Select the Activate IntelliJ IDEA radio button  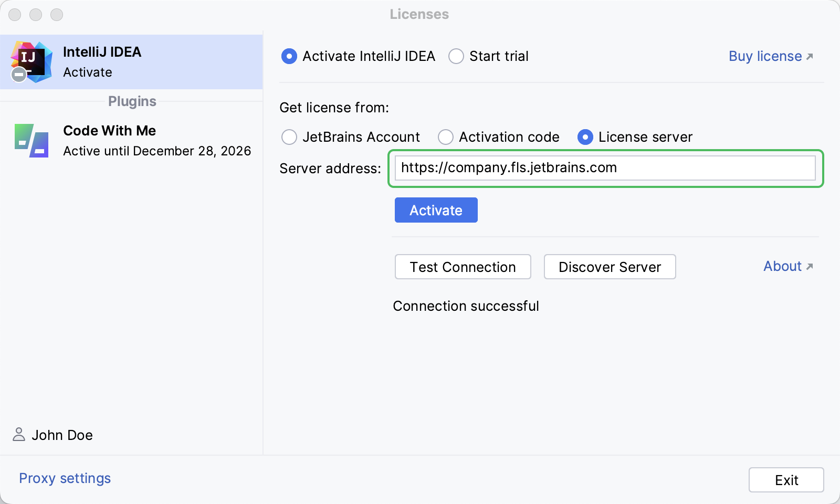[289, 56]
